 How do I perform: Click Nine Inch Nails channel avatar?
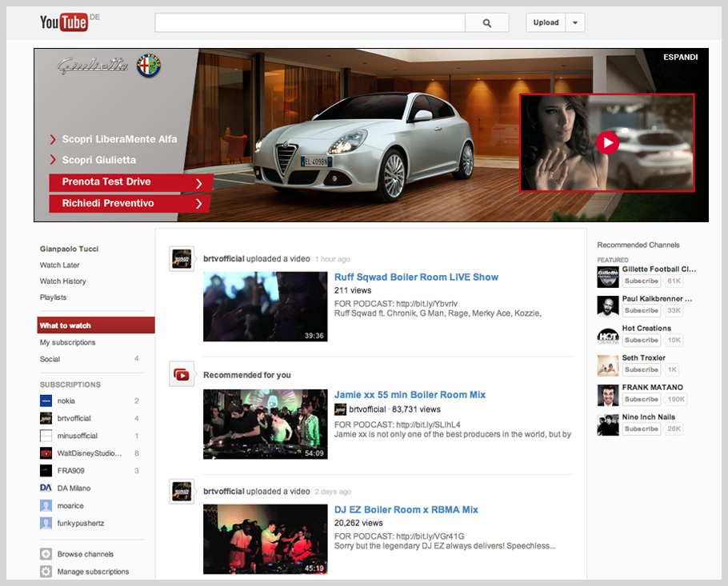click(608, 425)
